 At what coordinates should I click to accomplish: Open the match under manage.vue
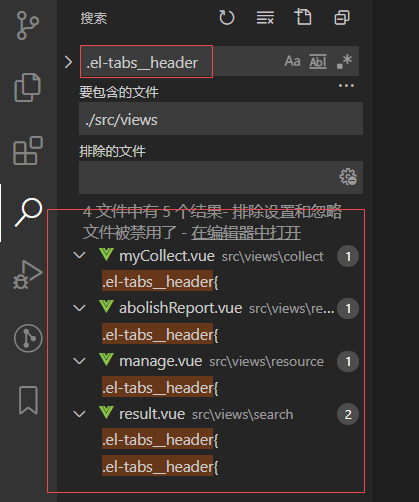(x=160, y=388)
